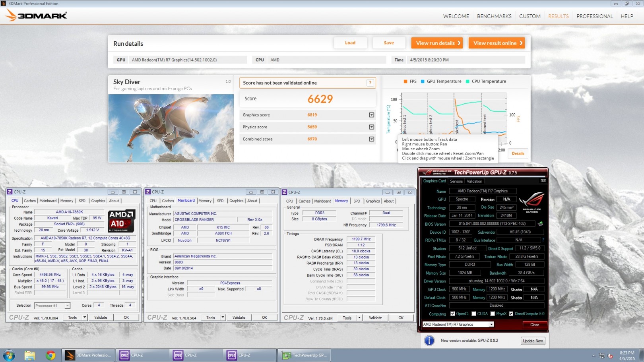
Task: Activate the third CPU-Z taskbar button
Action: coord(250,355)
